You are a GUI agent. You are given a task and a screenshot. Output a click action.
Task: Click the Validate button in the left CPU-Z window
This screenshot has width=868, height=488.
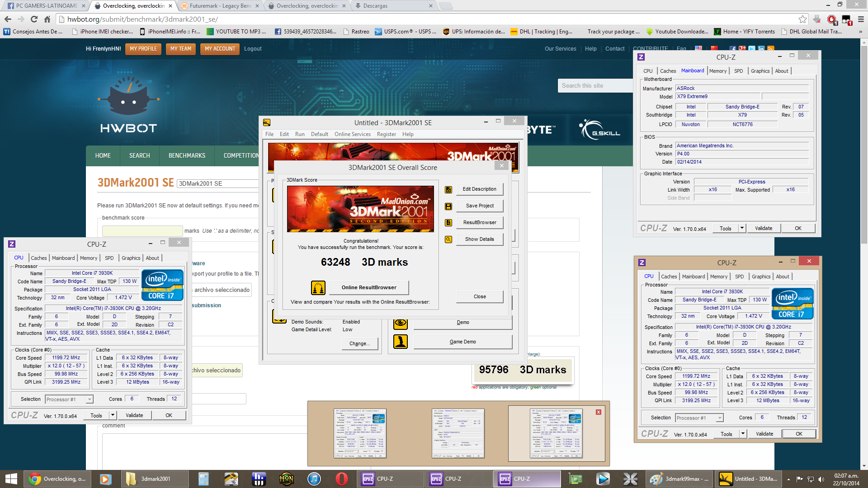click(x=134, y=415)
